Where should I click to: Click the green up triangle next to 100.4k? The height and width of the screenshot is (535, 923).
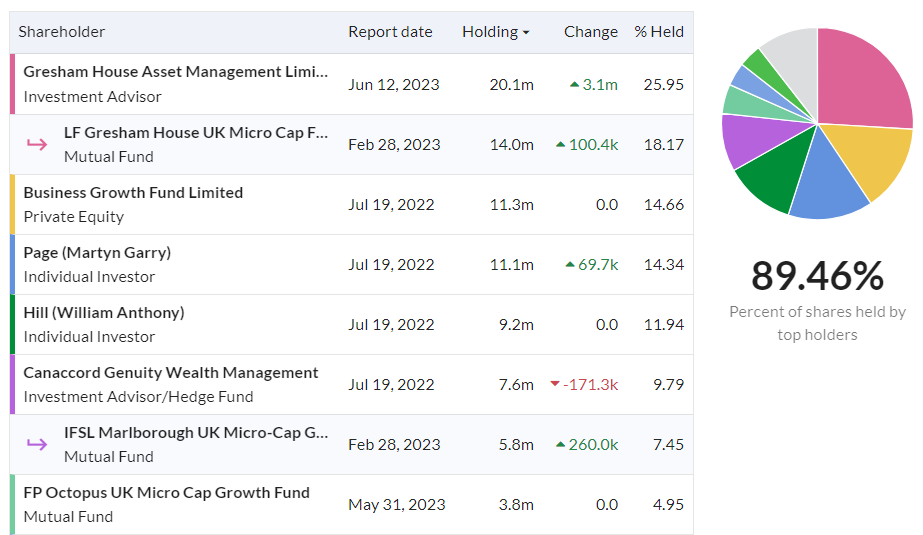560,145
